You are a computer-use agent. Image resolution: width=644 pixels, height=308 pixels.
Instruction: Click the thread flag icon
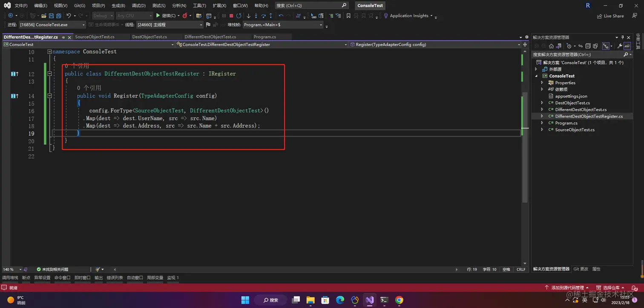[x=208, y=25]
